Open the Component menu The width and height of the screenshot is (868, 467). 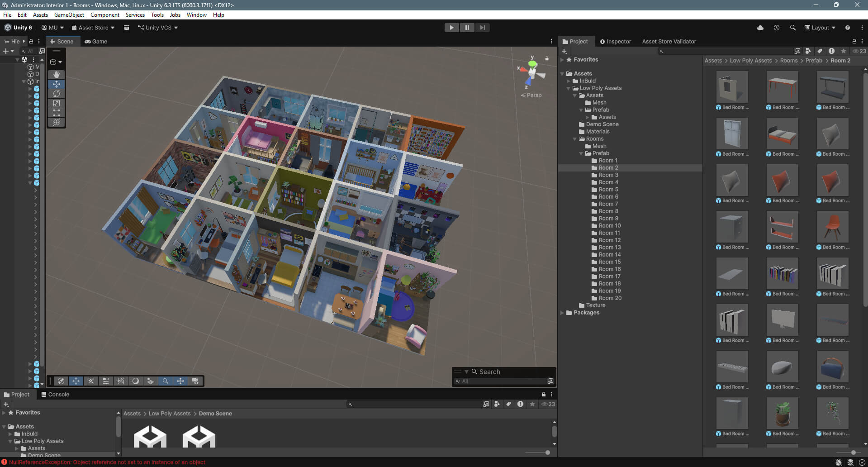tap(105, 15)
